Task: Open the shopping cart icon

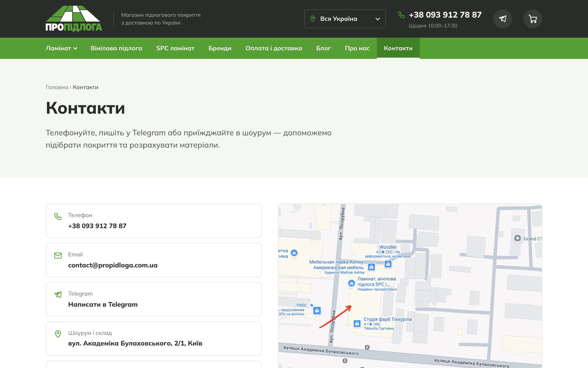Action: pyautogui.click(x=533, y=19)
